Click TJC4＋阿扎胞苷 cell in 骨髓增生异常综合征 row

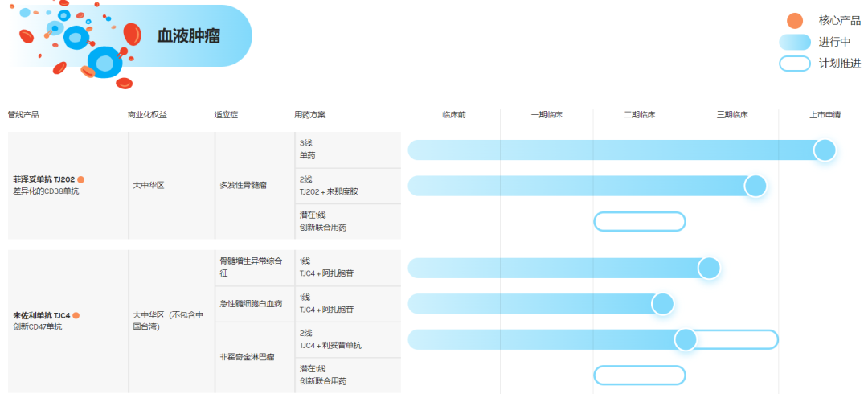click(x=348, y=268)
